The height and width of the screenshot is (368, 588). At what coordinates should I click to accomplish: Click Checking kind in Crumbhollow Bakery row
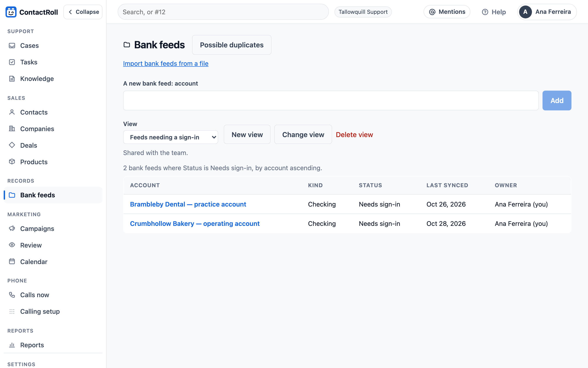(x=322, y=223)
